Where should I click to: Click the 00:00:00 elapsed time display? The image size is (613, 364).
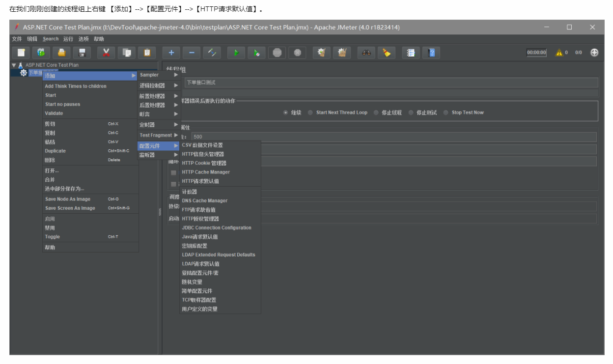536,53
